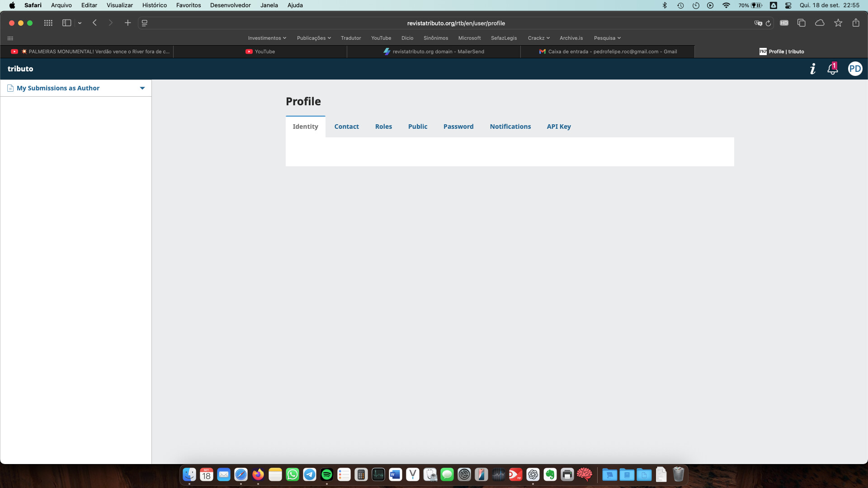The width and height of the screenshot is (868, 488).
Task: Open the API Key tab
Action: (558, 127)
